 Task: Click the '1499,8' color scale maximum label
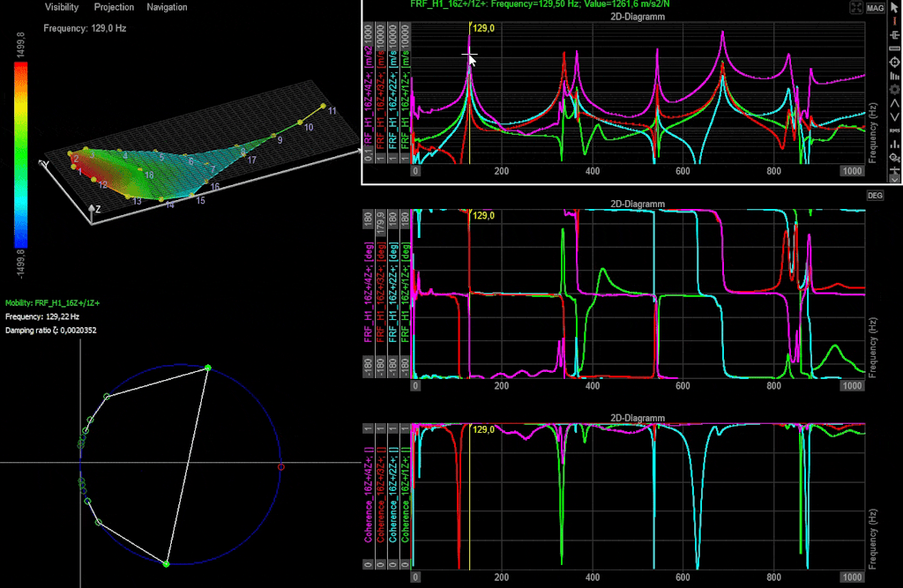(x=21, y=45)
